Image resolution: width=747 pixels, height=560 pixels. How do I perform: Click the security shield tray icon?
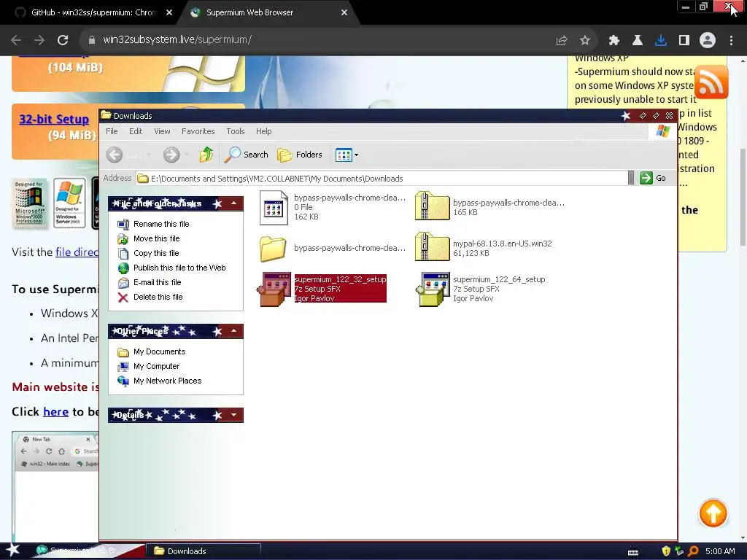click(x=666, y=551)
